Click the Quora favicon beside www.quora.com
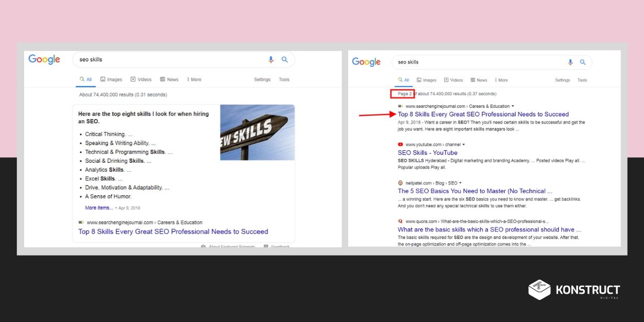 click(400, 221)
